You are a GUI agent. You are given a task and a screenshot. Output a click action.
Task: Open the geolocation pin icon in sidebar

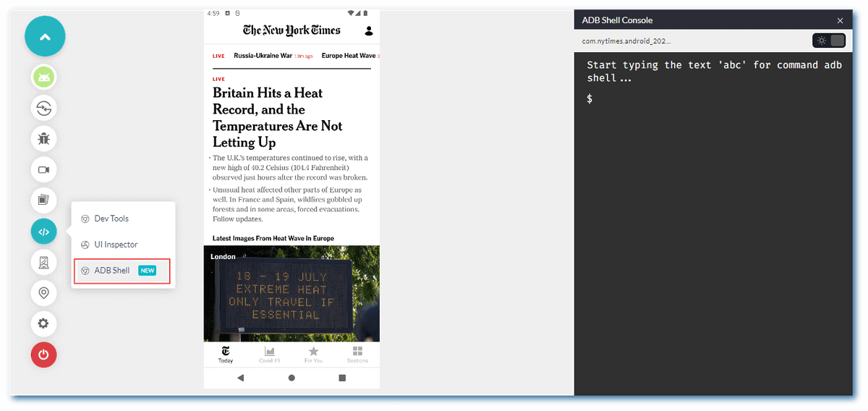[44, 293]
